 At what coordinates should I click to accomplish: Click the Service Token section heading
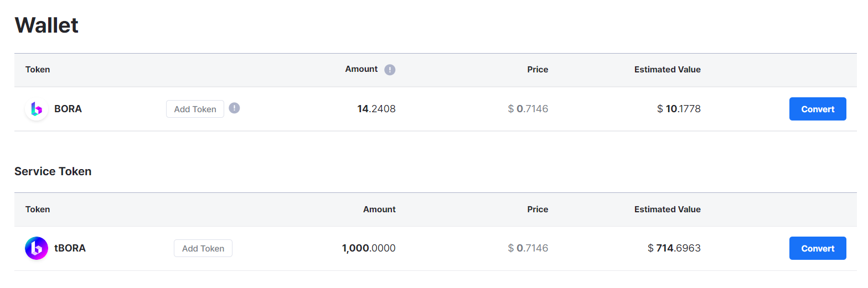(x=53, y=171)
